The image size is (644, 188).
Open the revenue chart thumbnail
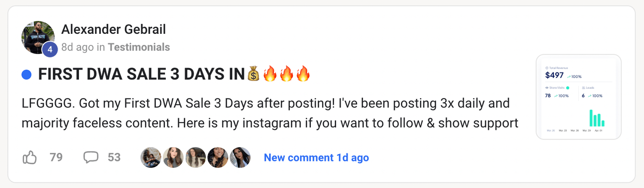click(x=578, y=97)
